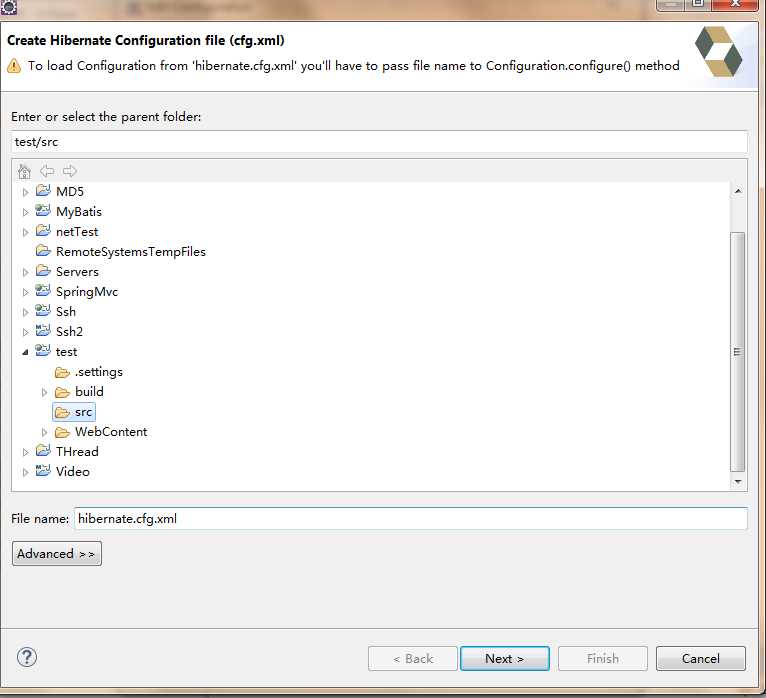Select the src folder label

coord(84,412)
